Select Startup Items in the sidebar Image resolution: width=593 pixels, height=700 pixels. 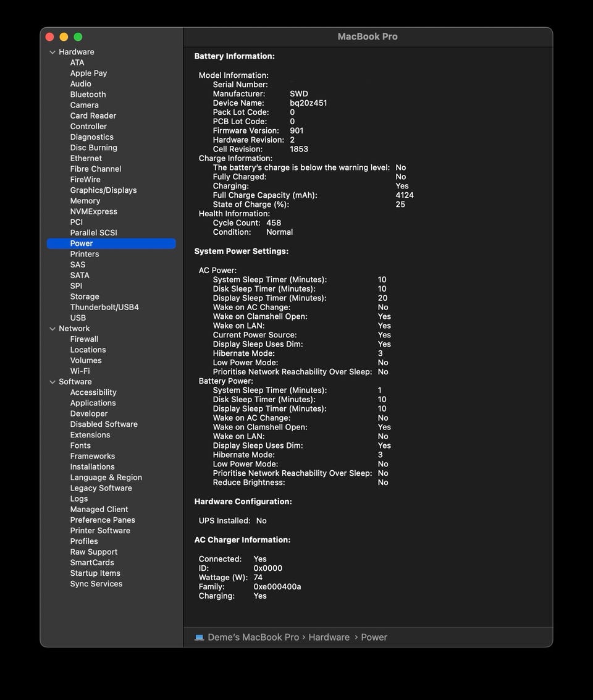pyautogui.click(x=95, y=573)
